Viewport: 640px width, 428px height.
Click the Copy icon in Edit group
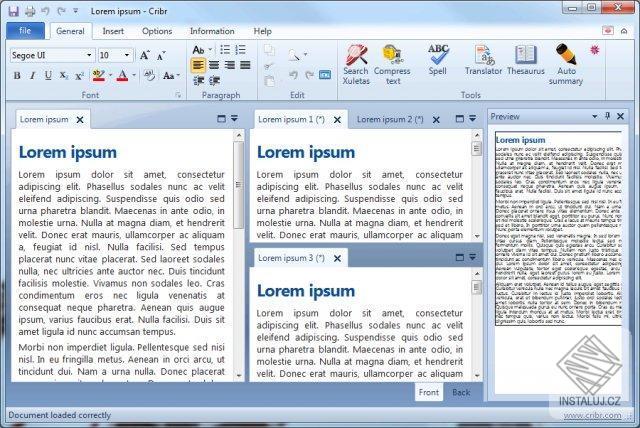269,50
